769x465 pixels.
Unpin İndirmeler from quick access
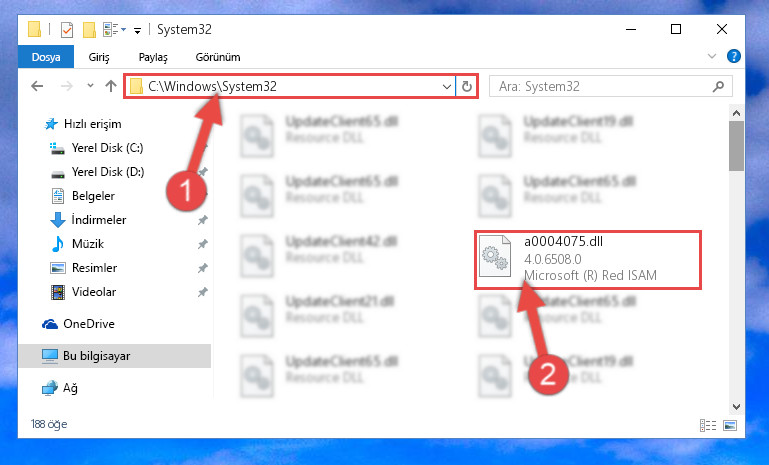coord(203,220)
